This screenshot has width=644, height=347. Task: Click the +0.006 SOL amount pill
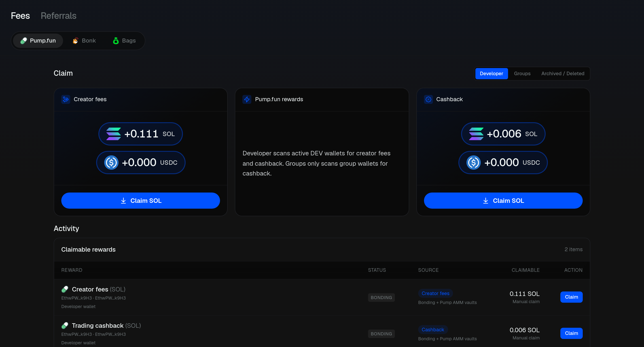[503, 134]
